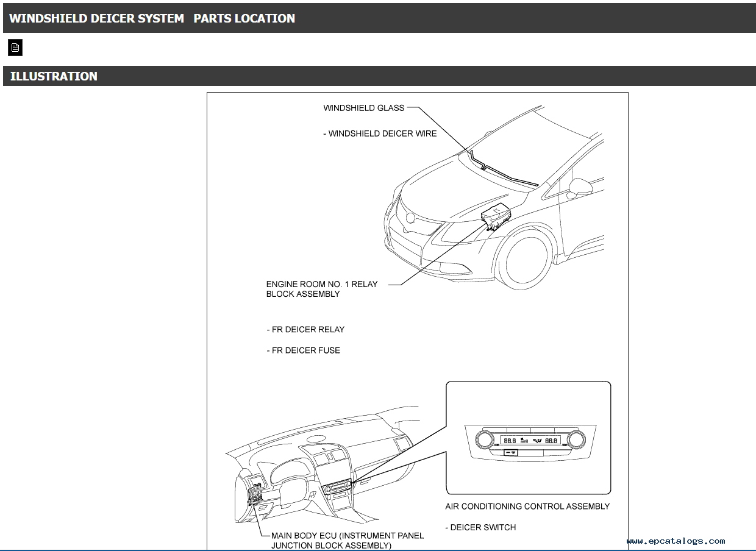Click the WINDSHIELD GLASS label

click(x=363, y=108)
